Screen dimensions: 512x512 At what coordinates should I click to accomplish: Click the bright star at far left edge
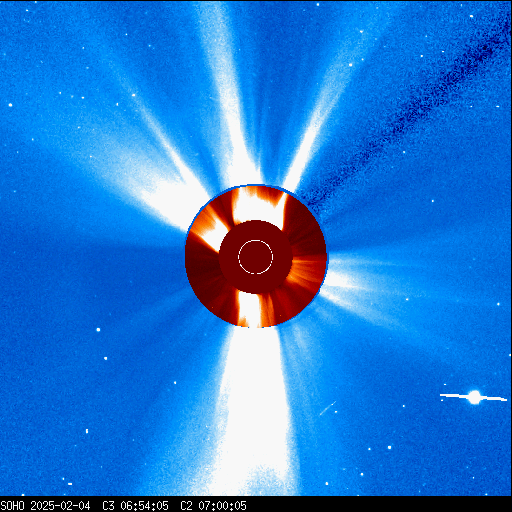coord(10,105)
